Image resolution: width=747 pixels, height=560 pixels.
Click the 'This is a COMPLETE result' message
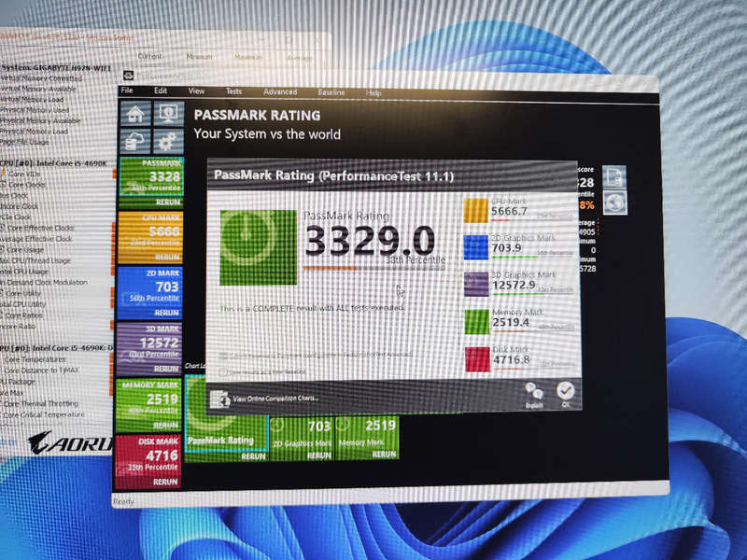click(312, 308)
